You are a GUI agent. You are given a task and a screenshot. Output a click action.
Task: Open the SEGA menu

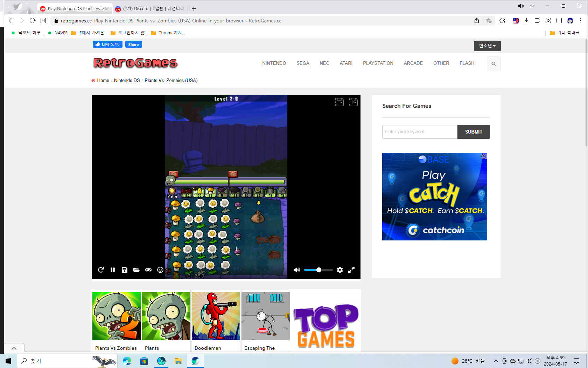pos(303,63)
